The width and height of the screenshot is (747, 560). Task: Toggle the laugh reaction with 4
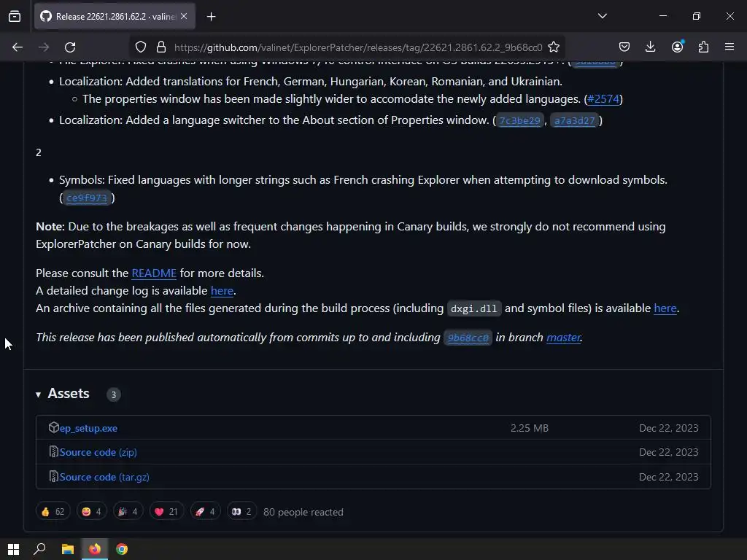(x=91, y=512)
